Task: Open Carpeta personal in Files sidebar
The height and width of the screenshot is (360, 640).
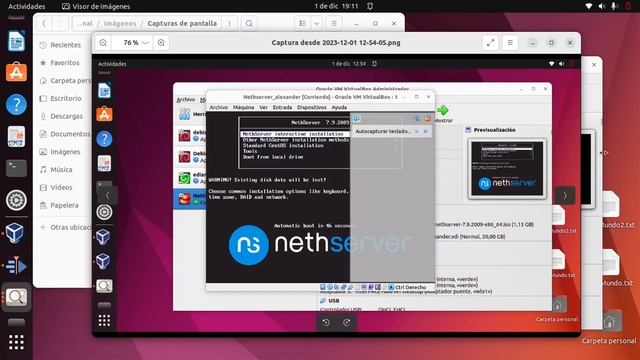Action: point(62,81)
